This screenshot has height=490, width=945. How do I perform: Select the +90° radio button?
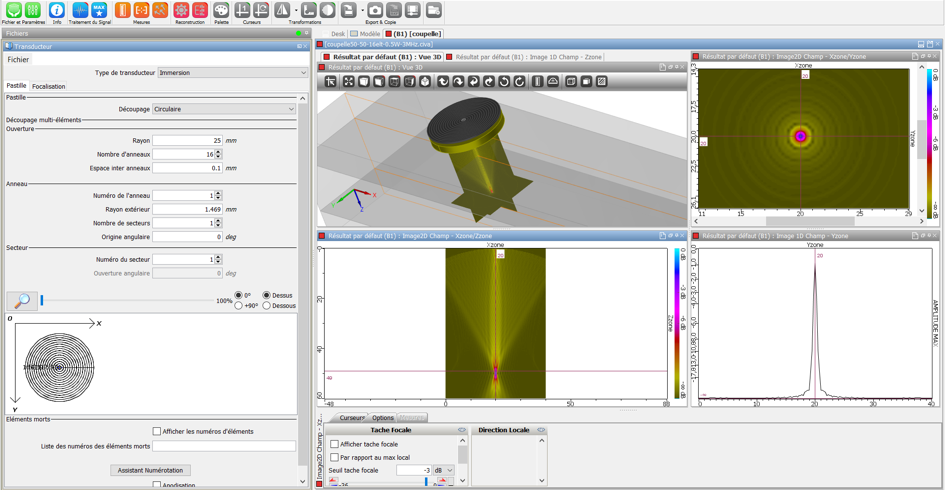point(239,306)
